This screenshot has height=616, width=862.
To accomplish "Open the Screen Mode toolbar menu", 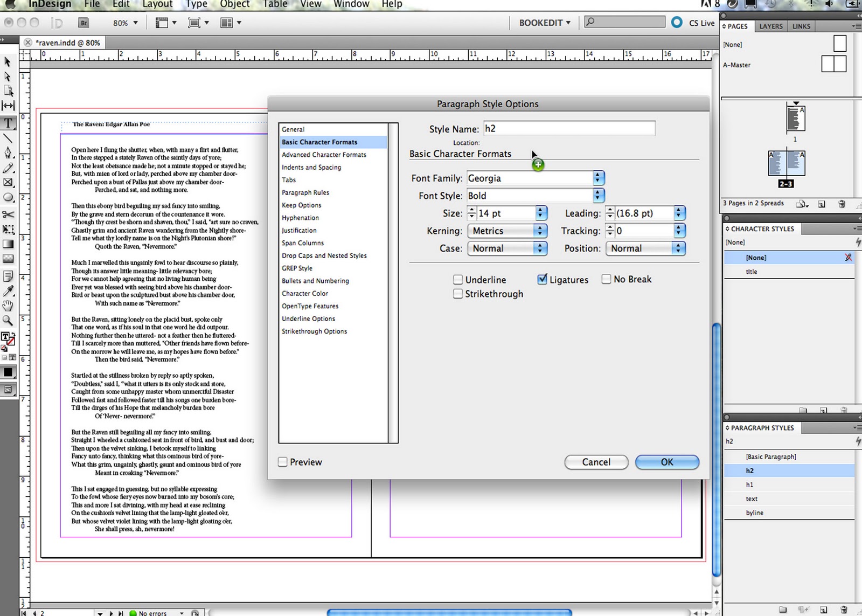I will (x=198, y=23).
